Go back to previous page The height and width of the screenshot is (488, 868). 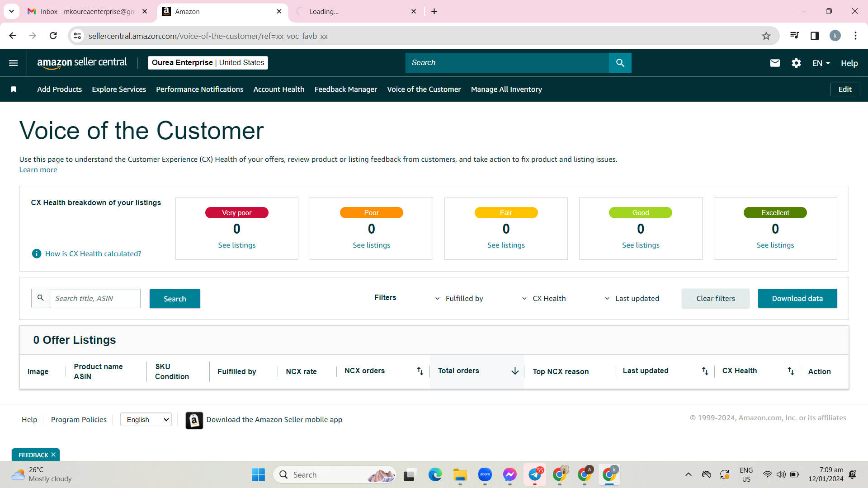tap(12, 36)
